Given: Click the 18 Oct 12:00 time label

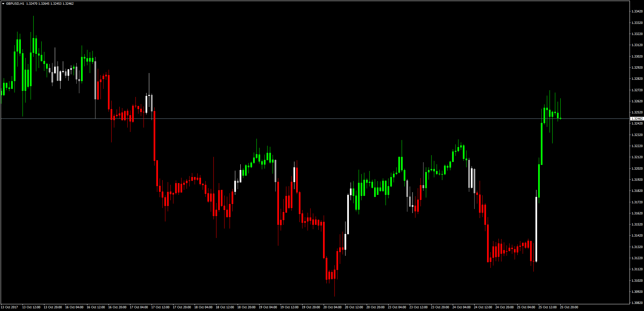Looking at the screenshot, I should coord(225,307).
